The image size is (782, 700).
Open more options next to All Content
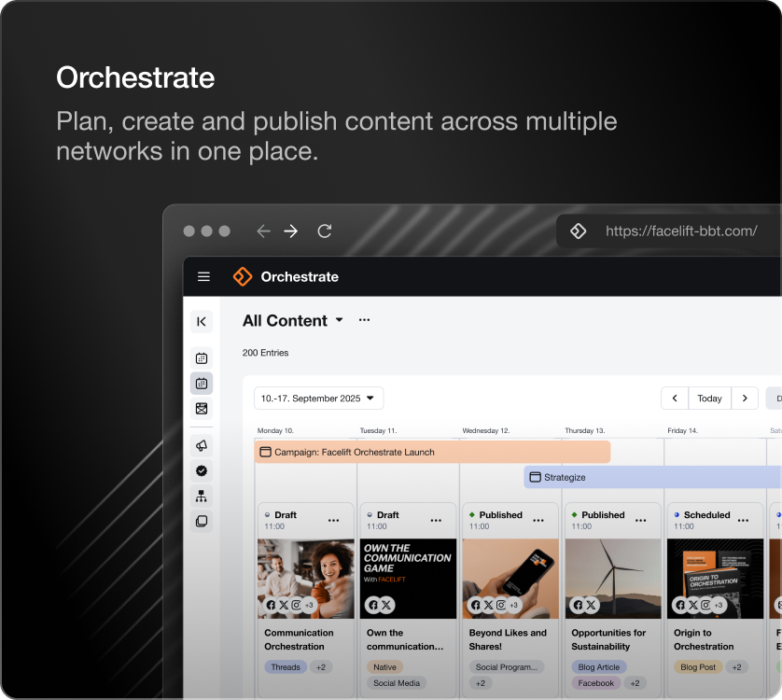[365, 320]
